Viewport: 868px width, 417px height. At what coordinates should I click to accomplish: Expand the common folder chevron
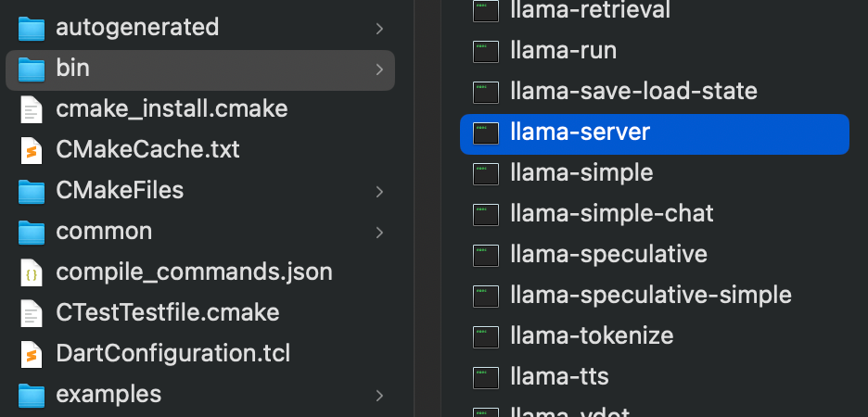(x=379, y=233)
